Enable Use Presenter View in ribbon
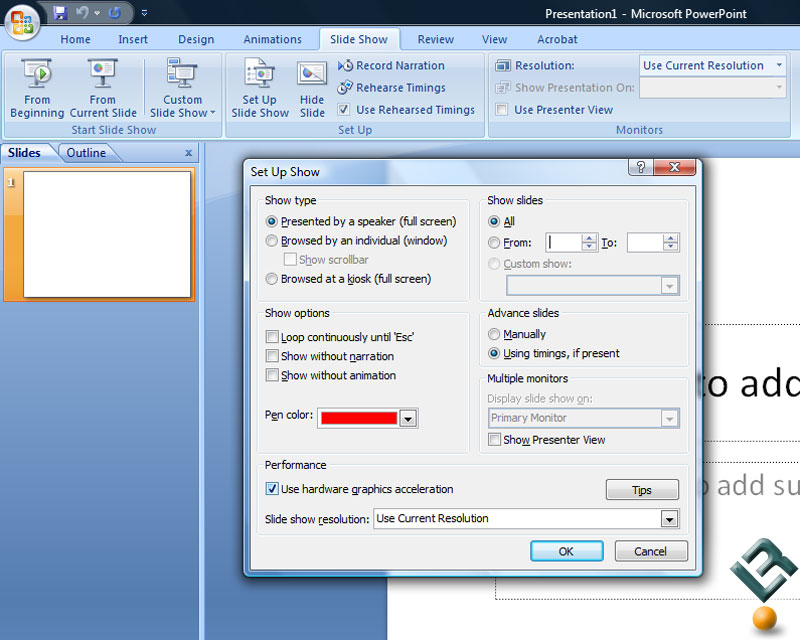This screenshot has height=640, width=800. (502, 110)
